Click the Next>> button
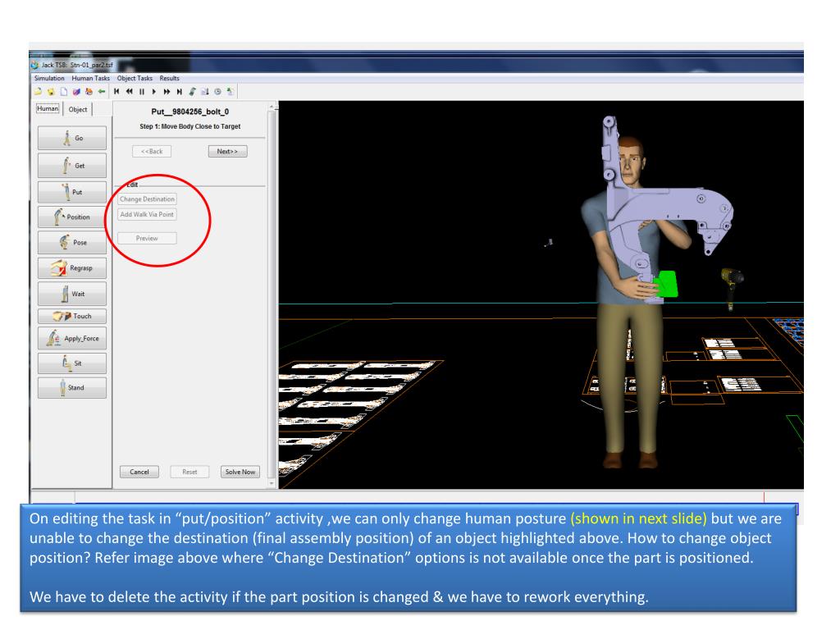 226,151
